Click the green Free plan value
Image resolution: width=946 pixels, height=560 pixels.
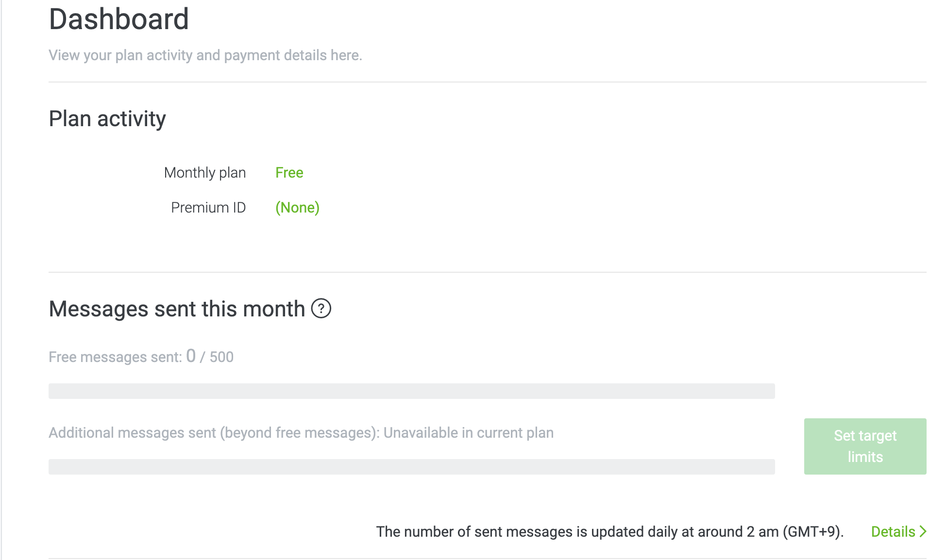(289, 173)
